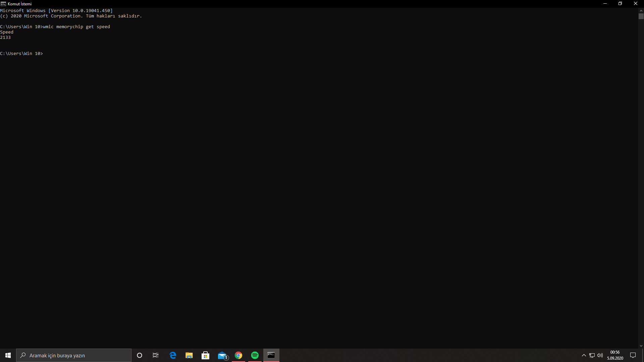The height and width of the screenshot is (362, 644).
Task: Adjust the system volume
Action: 600,355
